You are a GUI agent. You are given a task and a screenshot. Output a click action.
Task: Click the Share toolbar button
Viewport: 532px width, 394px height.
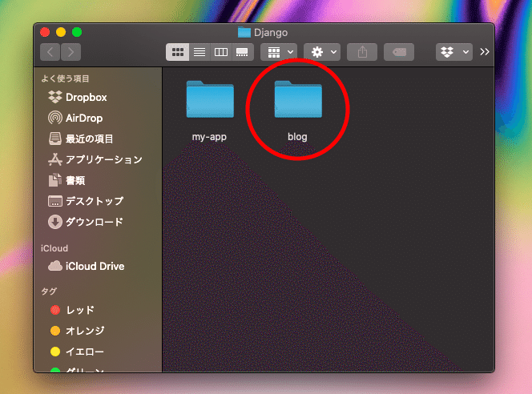tap(362, 52)
